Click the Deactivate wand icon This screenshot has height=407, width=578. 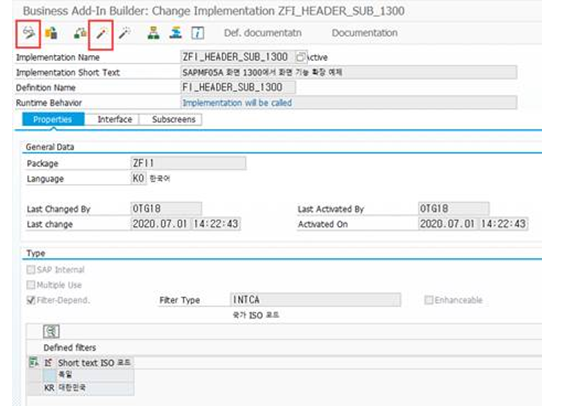pos(125,33)
